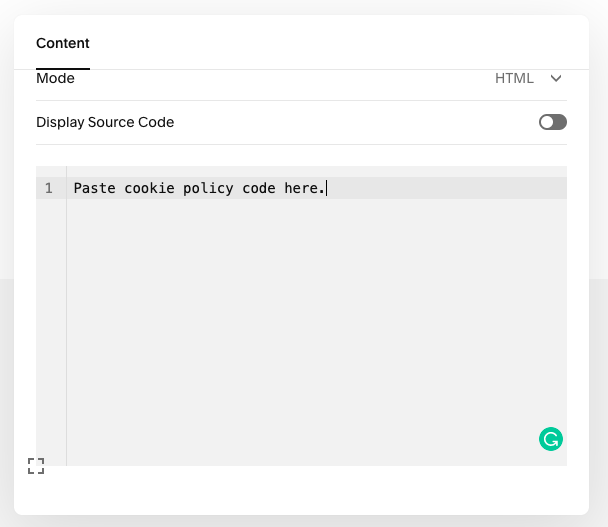Click the underline beneath the Content tab
The height and width of the screenshot is (527, 608).
coord(63,69)
